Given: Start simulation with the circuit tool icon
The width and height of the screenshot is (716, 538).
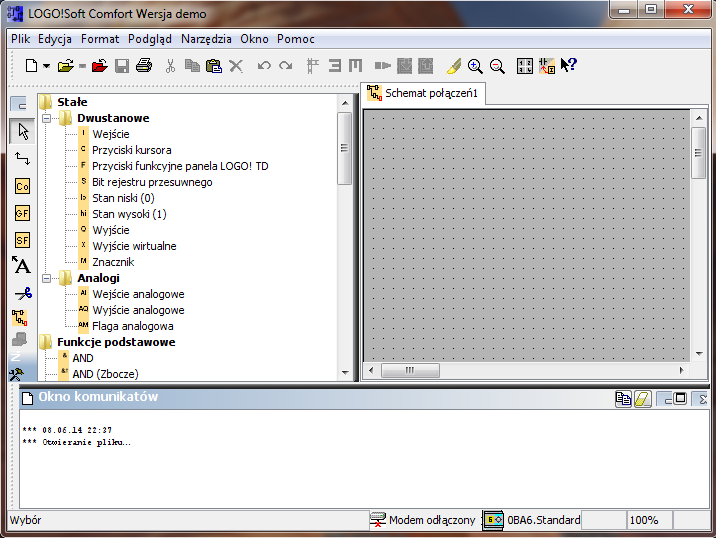Looking at the screenshot, I should pos(20,317).
